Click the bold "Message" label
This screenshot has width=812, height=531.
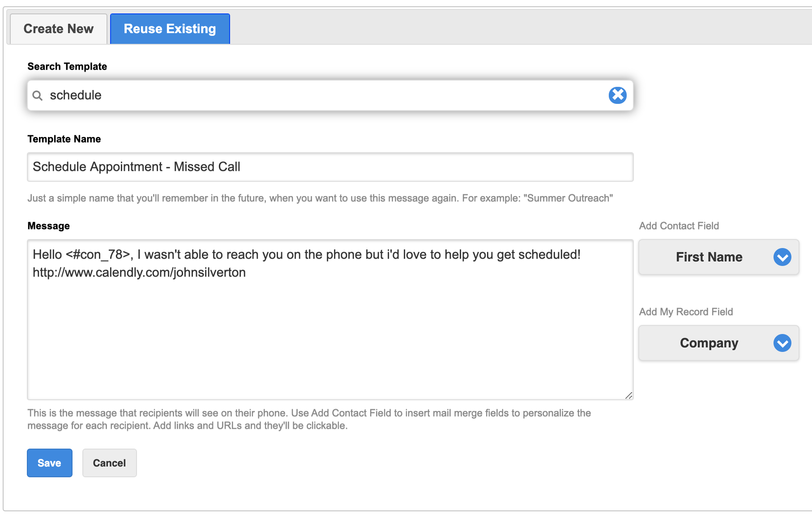(x=48, y=226)
